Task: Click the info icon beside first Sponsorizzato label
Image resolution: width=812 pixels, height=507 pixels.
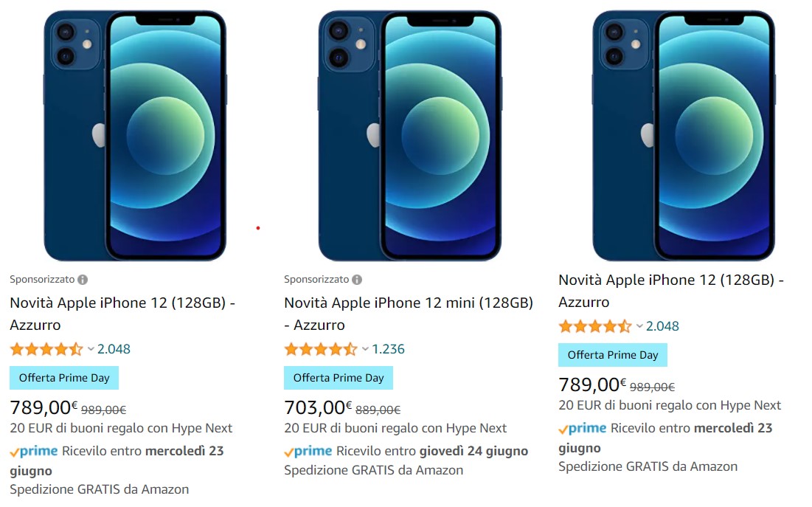Action: pos(83,280)
